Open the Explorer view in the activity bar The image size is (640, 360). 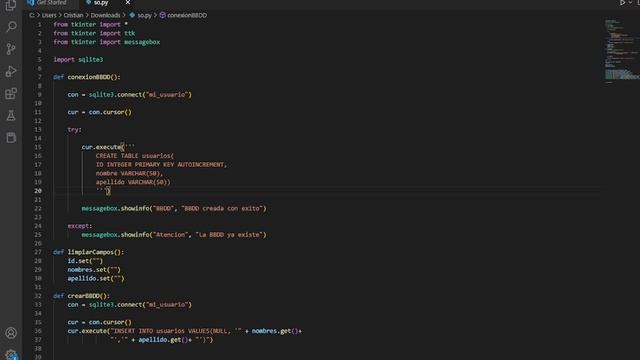pyautogui.click(x=11, y=5)
